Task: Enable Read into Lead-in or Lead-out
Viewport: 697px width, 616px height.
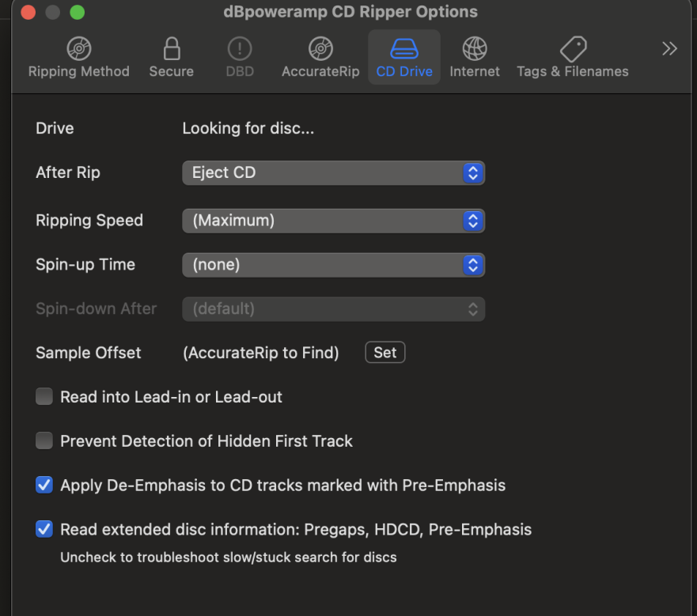Action: pos(44,396)
